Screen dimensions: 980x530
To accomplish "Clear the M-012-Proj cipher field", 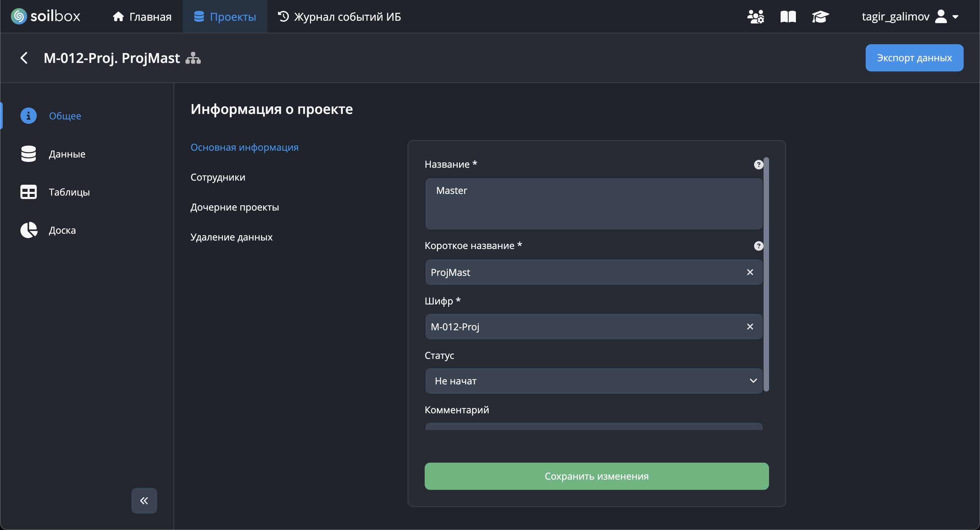I will click(749, 327).
